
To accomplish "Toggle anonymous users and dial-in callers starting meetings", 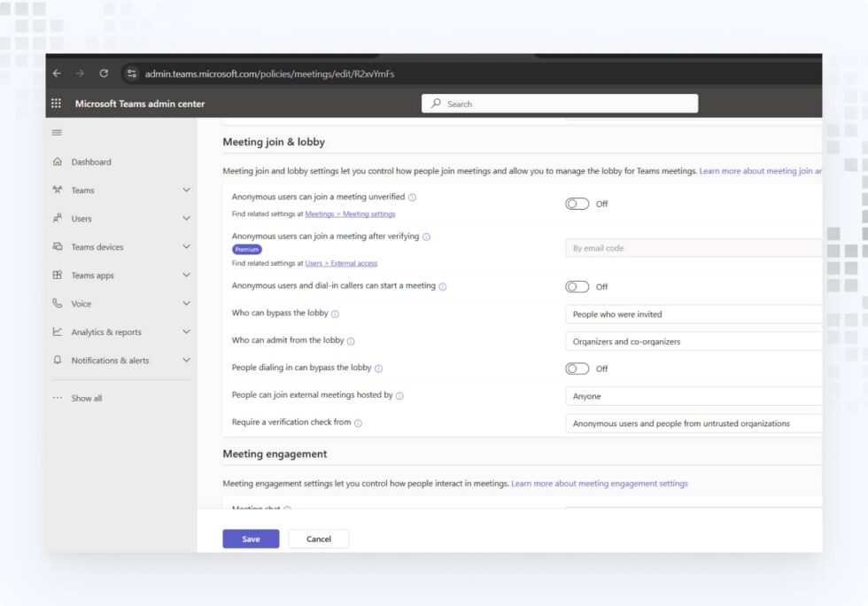I will (577, 286).
